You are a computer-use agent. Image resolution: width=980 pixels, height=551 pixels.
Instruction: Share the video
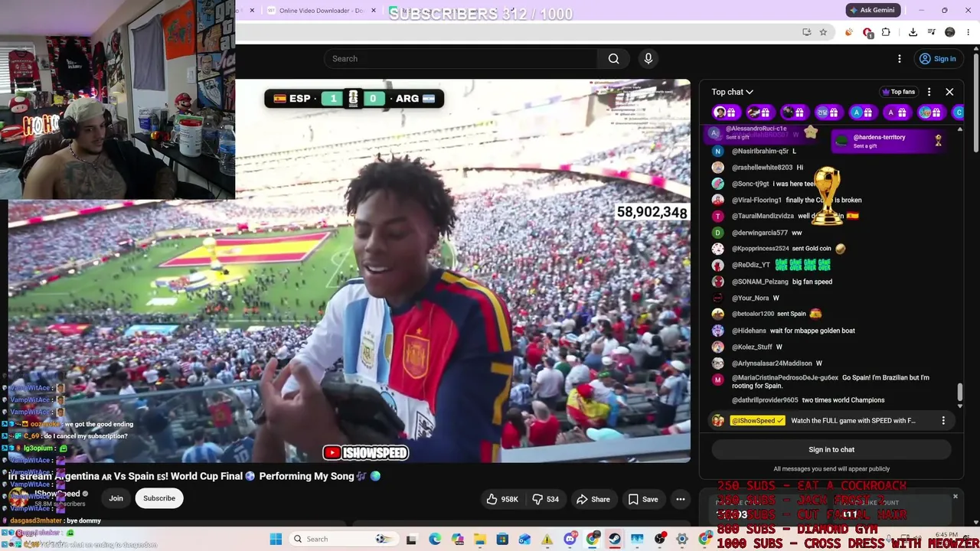(x=593, y=499)
